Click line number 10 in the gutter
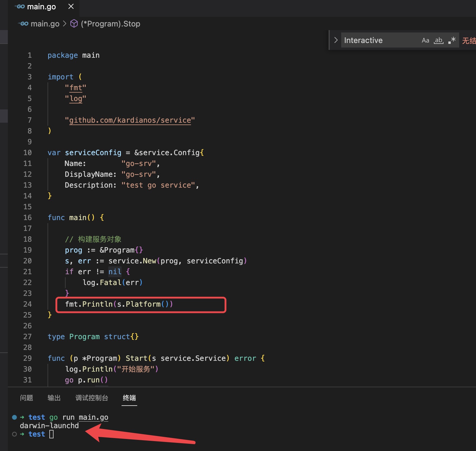This screenshot has width=476, height=451. pos(27,153)
